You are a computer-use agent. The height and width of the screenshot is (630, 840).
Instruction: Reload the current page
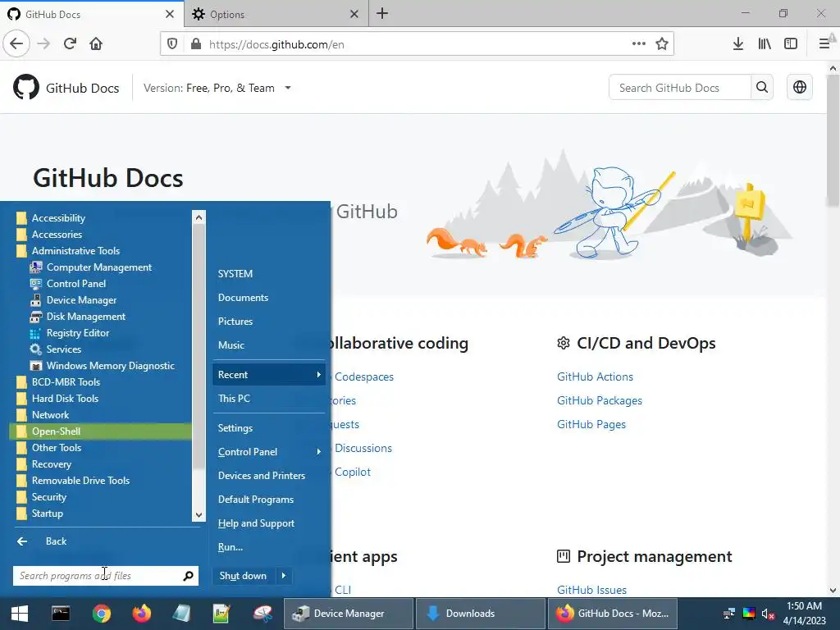(70, 43)
